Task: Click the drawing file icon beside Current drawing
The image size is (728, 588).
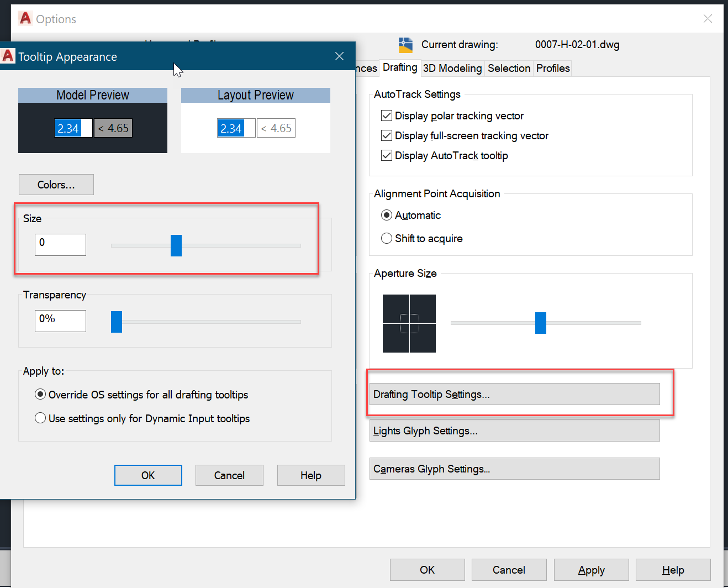Action: [405, 44]
